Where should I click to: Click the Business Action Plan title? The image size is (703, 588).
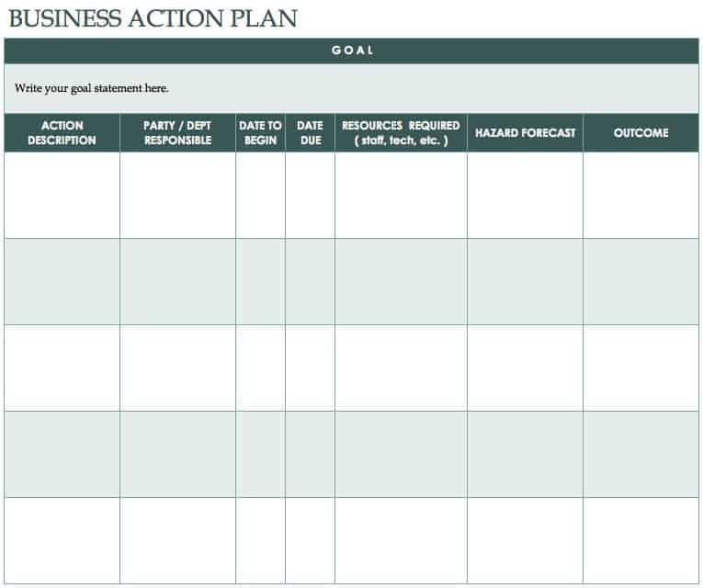pos(153,18)
